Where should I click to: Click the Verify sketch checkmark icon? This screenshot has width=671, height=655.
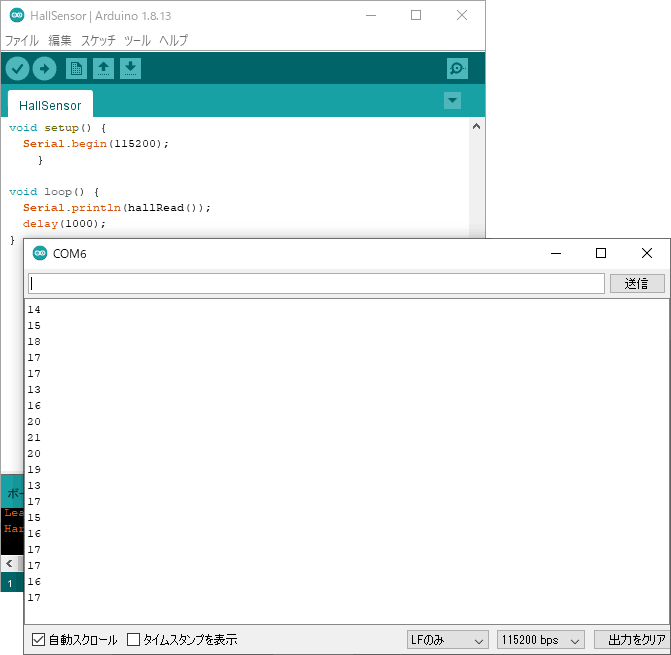(17, 68)
